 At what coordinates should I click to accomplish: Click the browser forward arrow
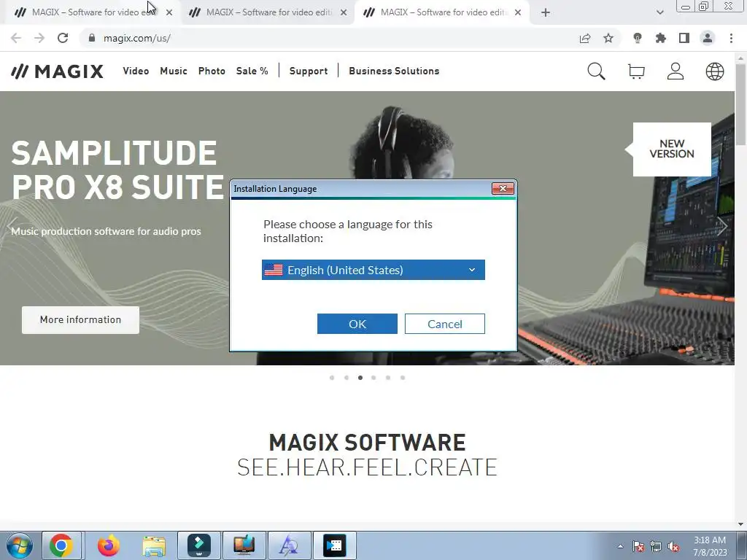click(39, 38)
